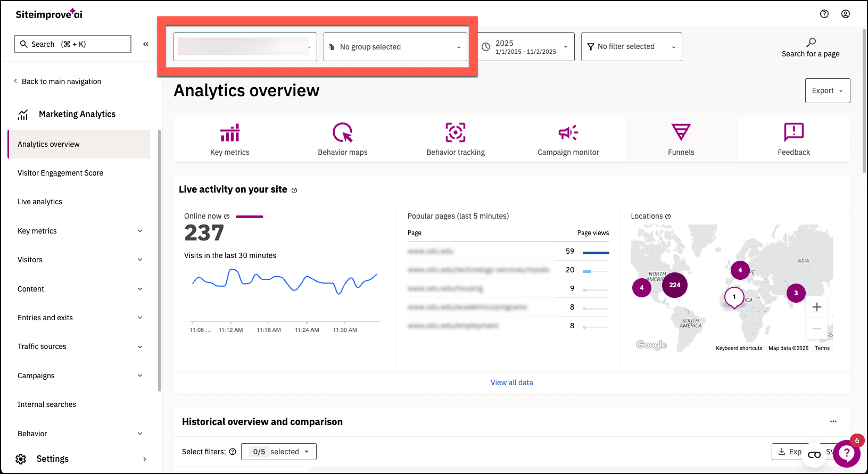Image resolution: width=868 pixels, height=474 pixels.
Task: Open the user account profile icon
Action: pyautogui.click(x=846, y=14)
